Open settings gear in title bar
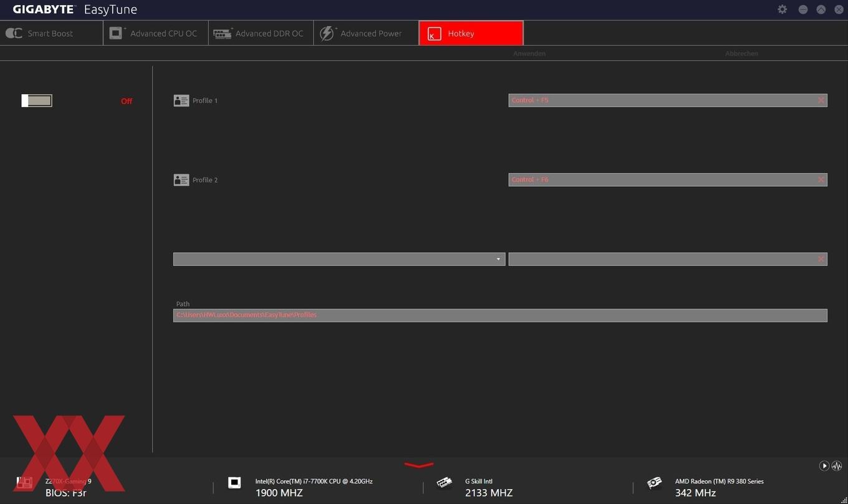The image size is (848, 504). [x=783, y=9]
